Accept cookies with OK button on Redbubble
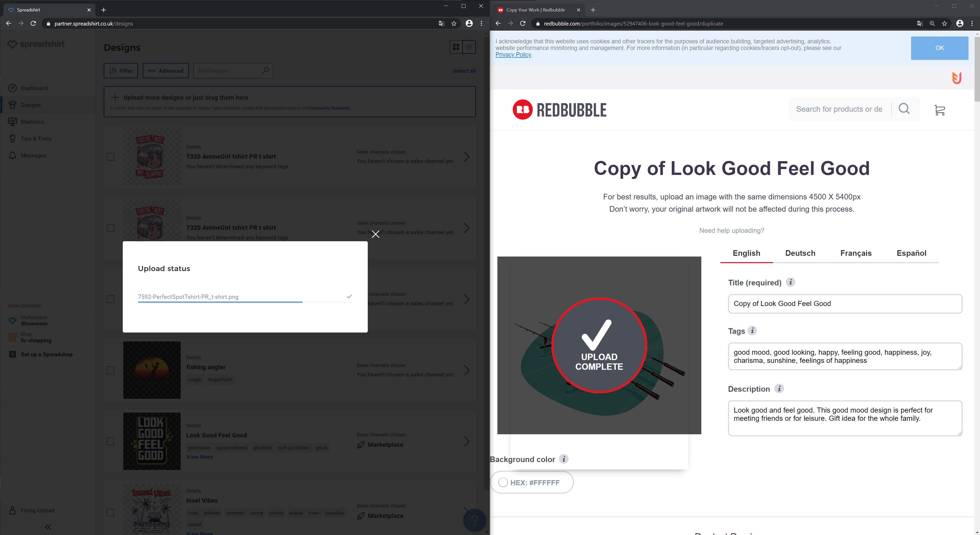Screen dimensions: 980x535 pos(939,48)
